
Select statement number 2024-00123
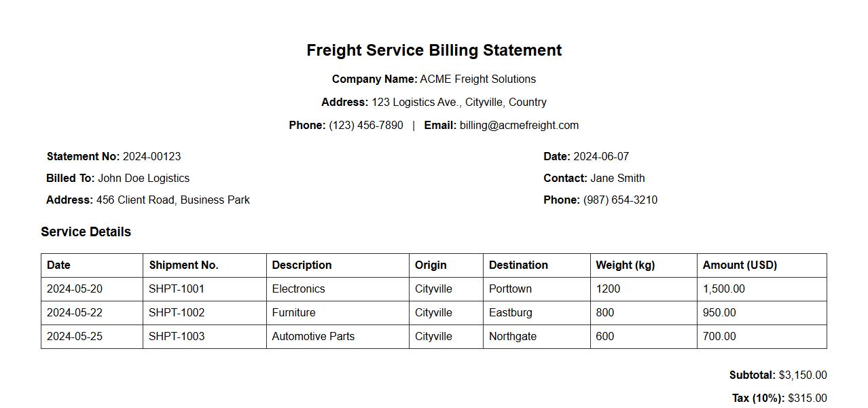click(151, 157)
